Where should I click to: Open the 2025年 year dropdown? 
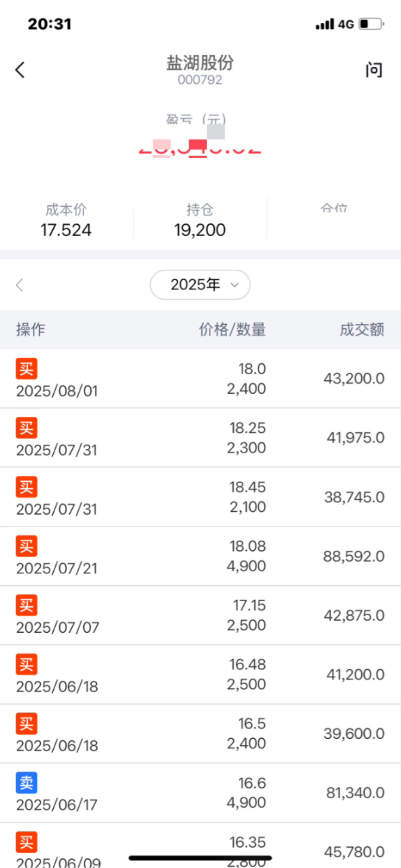click(x=200, y=285)
